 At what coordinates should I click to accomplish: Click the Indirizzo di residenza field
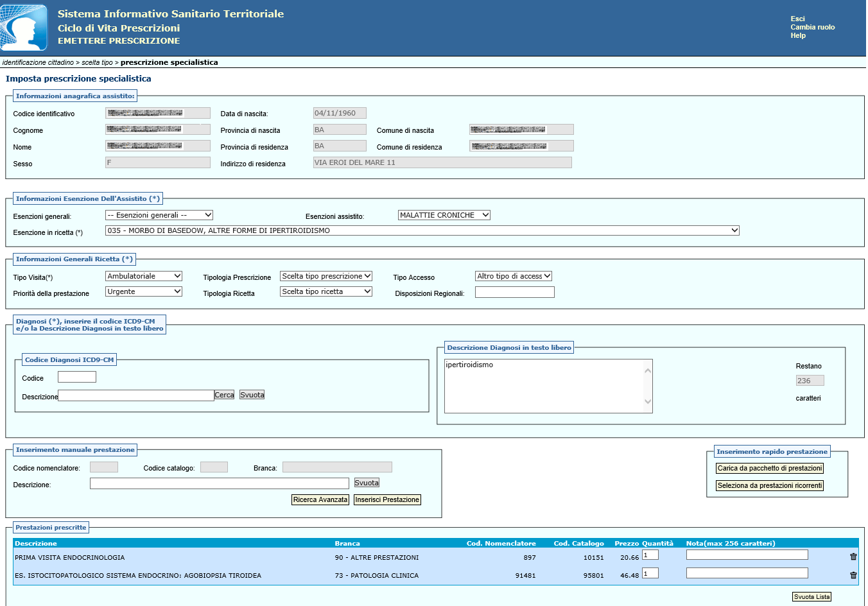[442, 162]
